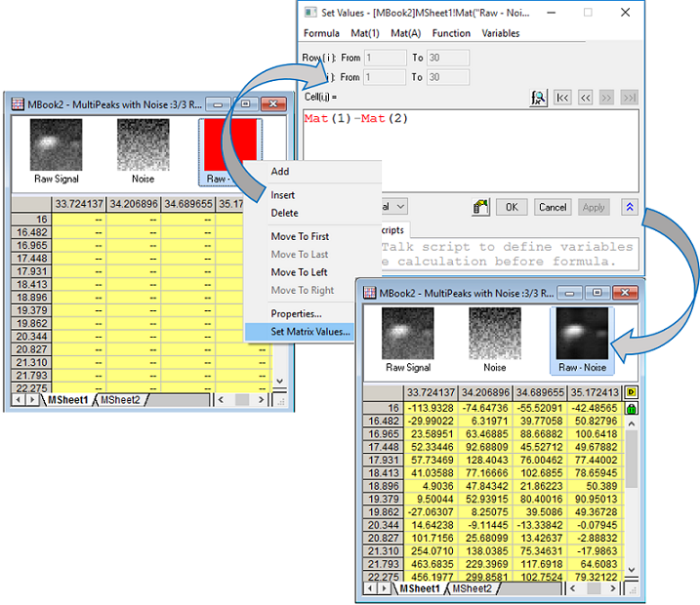This screenshot has height=605, width=700.
Task: Click the function search icon beside Cell(i,j)
Action: [x=538, y=98]
